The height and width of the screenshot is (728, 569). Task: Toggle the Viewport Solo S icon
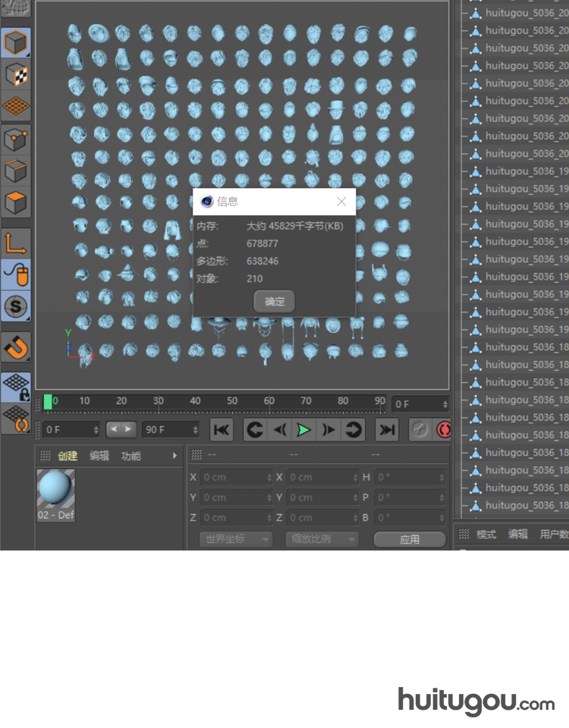pos(16,306)
